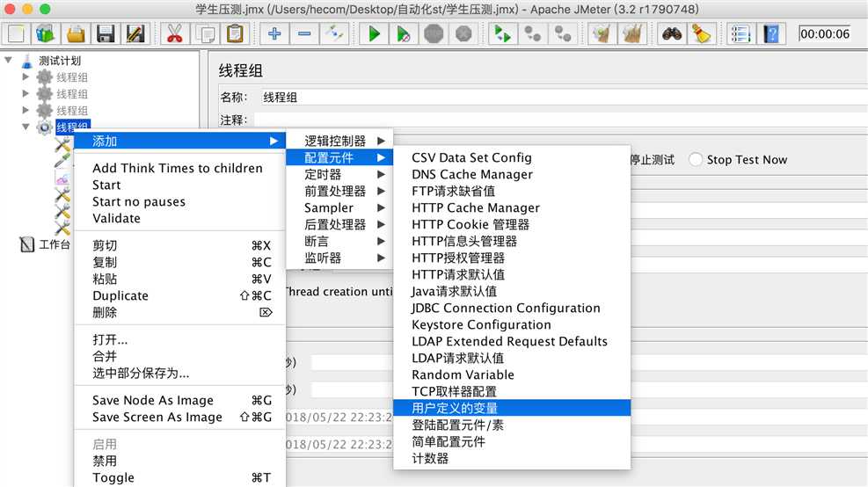This screenshot has width=868, height=487.
Task: Choose HTTP请求默认值 item
Action: 512,274
